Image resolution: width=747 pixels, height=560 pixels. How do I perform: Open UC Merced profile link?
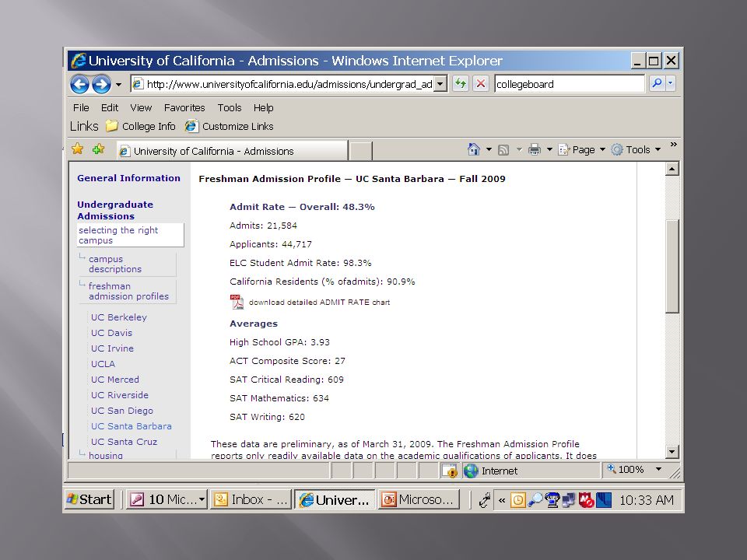point(115,380)
